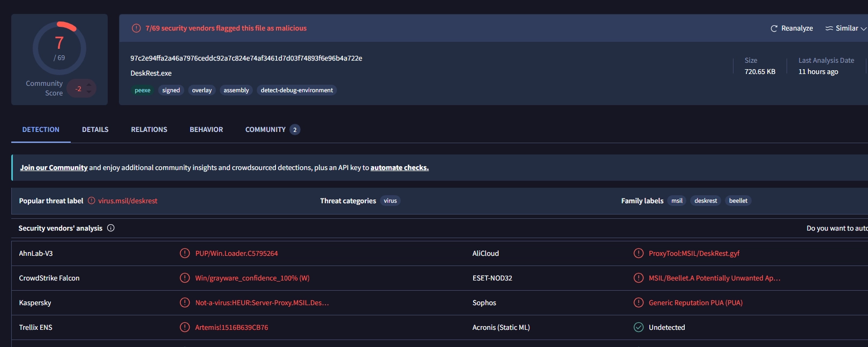Click Artemis!1516B639CB76 detection result
This screenshot has height=347, width=868.
[x=231, y=327]
